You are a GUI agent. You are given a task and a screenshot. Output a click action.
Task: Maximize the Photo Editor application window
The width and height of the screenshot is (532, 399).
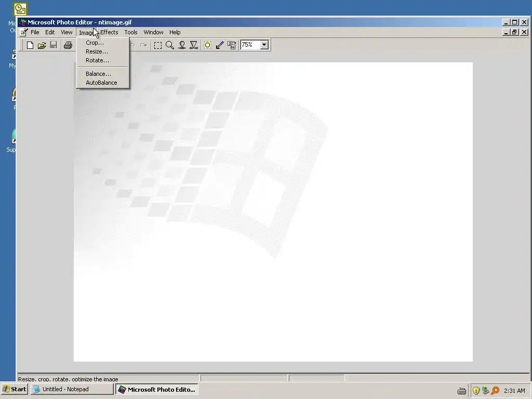click(515, 22)
